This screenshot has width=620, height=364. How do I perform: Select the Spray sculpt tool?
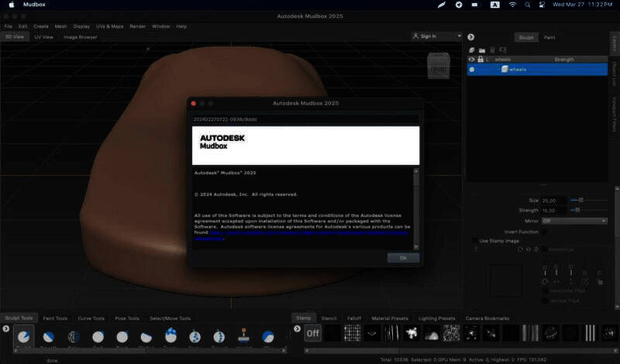[x=195, y=337]
